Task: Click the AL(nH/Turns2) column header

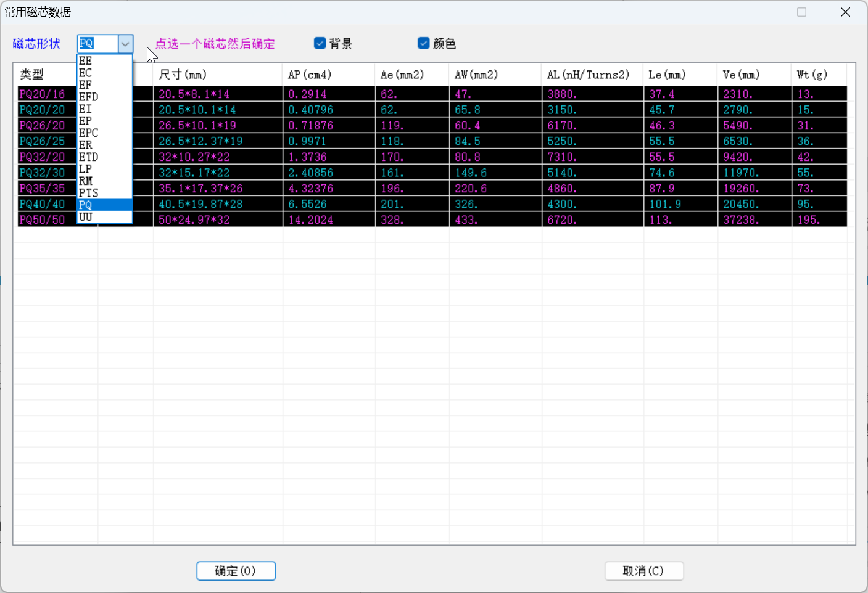Action: click(588, 75)
